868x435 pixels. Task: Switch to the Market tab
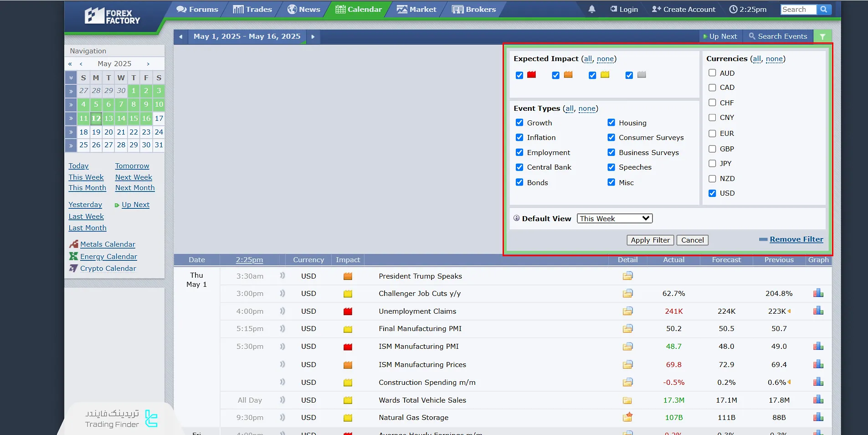tap(416, 9)
